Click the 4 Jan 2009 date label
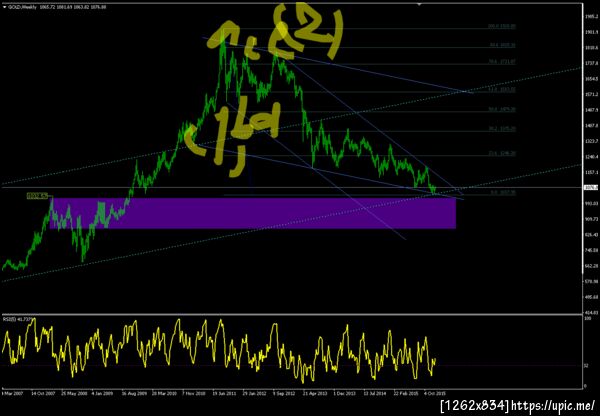 click(x=104, y=393)
